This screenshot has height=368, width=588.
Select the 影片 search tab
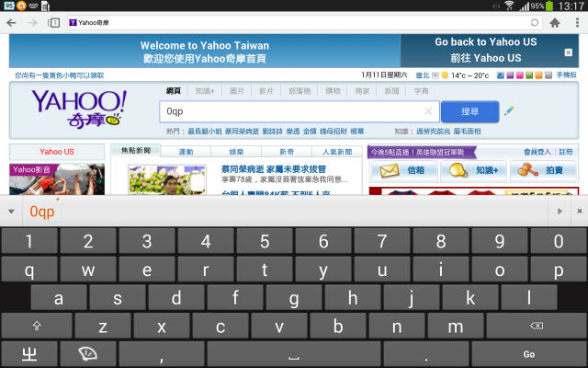(x=266, y=91)
